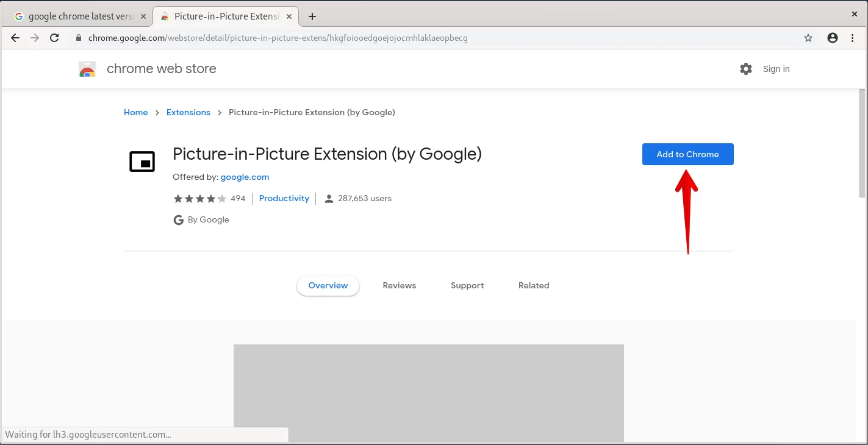Click the lock icon in the address bar
This screenshot has height=445, width=868.
[78, 38]
